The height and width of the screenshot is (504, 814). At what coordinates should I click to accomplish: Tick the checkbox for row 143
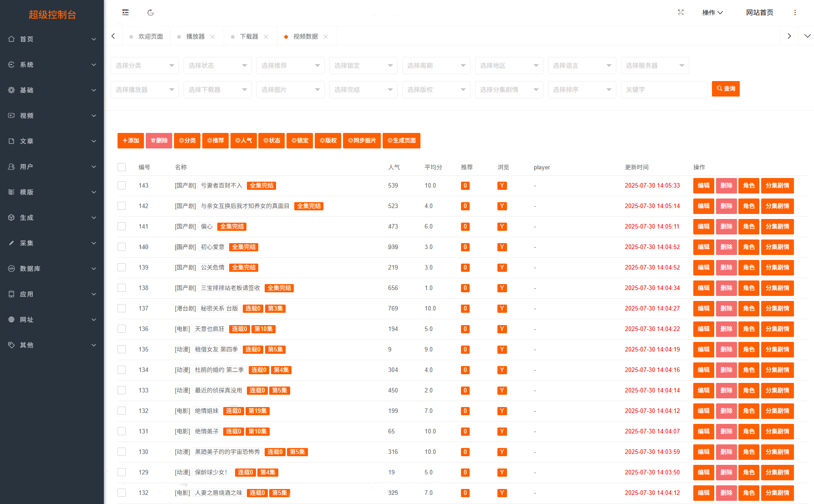click(122, 185)
